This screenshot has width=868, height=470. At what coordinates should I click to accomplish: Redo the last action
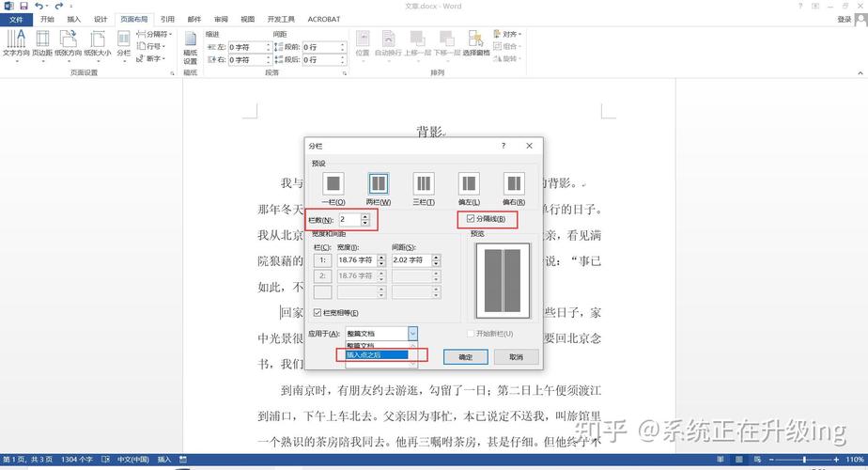click(x=58, y=6)
